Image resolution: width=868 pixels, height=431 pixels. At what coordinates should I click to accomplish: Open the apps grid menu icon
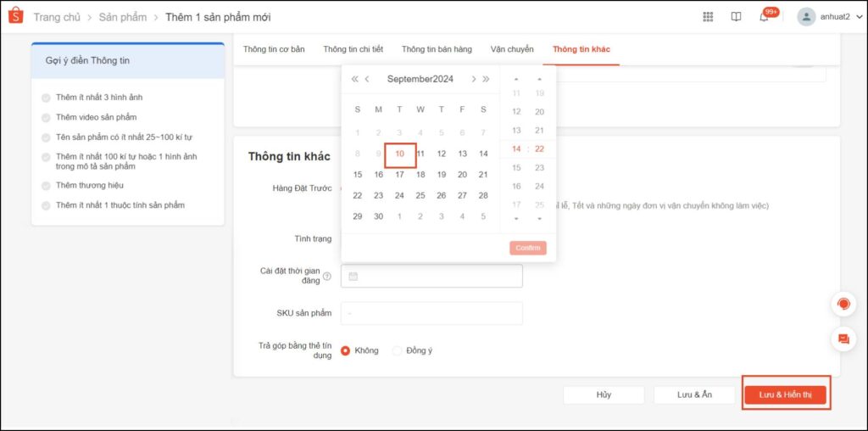click(709, 17)
